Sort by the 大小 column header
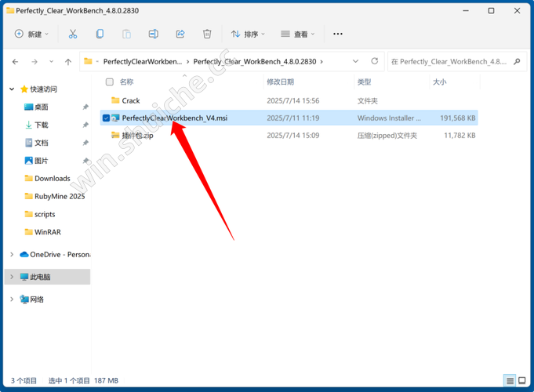Viewport: 534px width, 392px height. coord(439,82)
